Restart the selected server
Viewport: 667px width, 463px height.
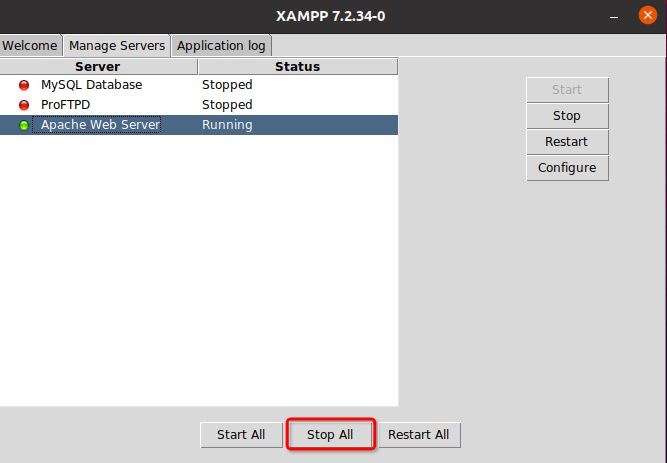567,142
